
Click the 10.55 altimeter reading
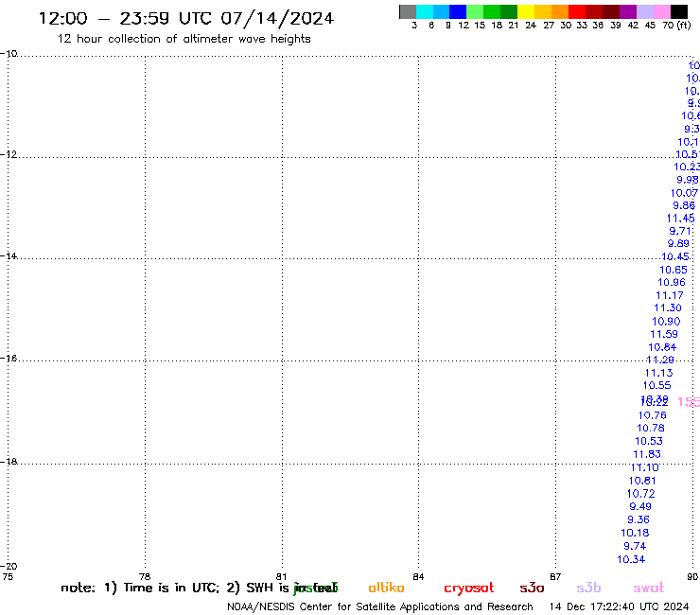pyautogui.click(x=656, y=385)
